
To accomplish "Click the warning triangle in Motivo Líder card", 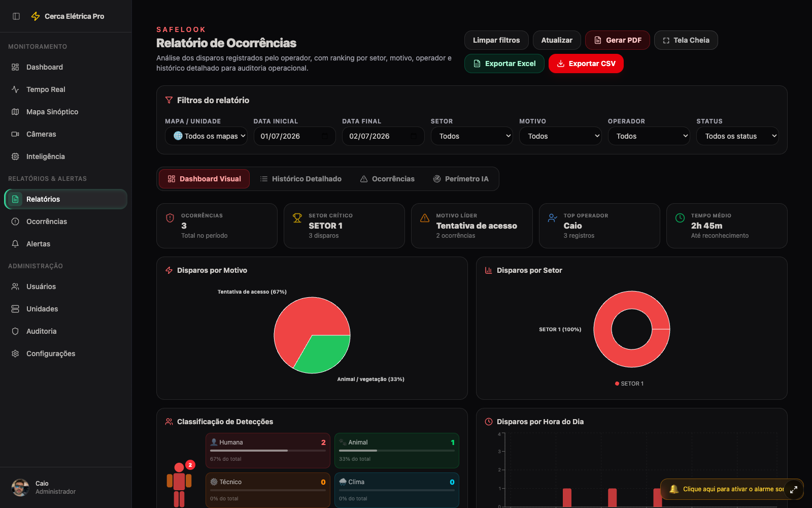I will (x=425, y=218).
